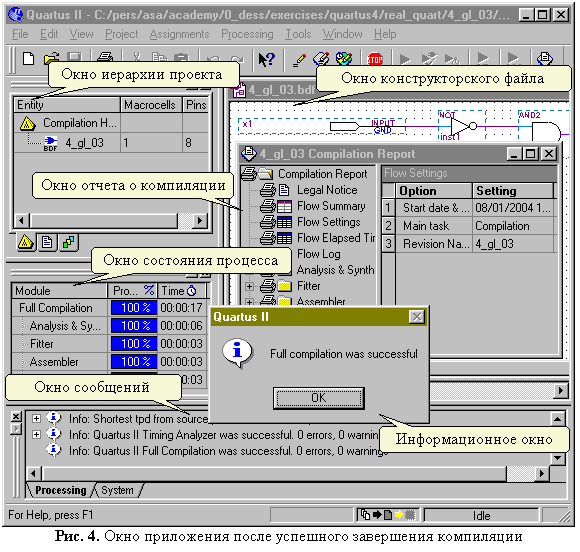580x552 pixels.
Task: Select the Files tab document icon
Action: click(x=47, y=242)
